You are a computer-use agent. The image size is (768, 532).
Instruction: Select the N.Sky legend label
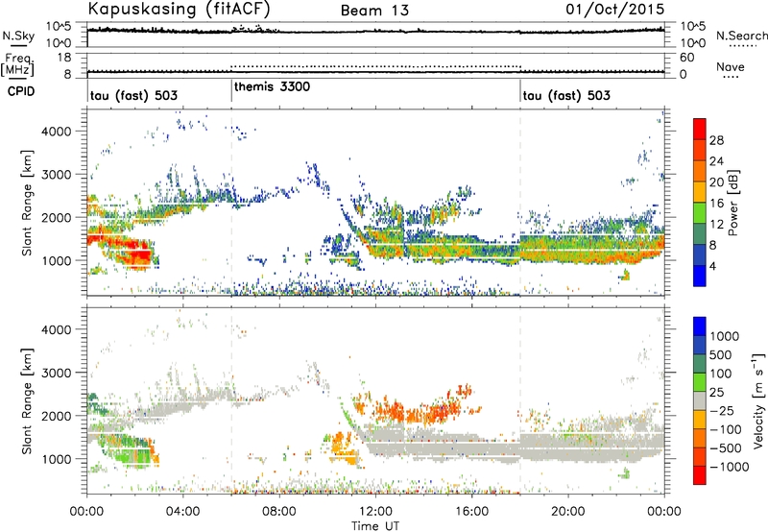[18, 36]
